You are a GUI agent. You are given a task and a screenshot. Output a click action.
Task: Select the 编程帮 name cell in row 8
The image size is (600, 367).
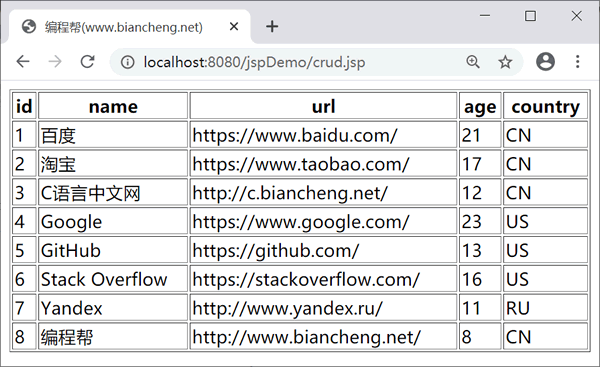click(x=113, y=336)
